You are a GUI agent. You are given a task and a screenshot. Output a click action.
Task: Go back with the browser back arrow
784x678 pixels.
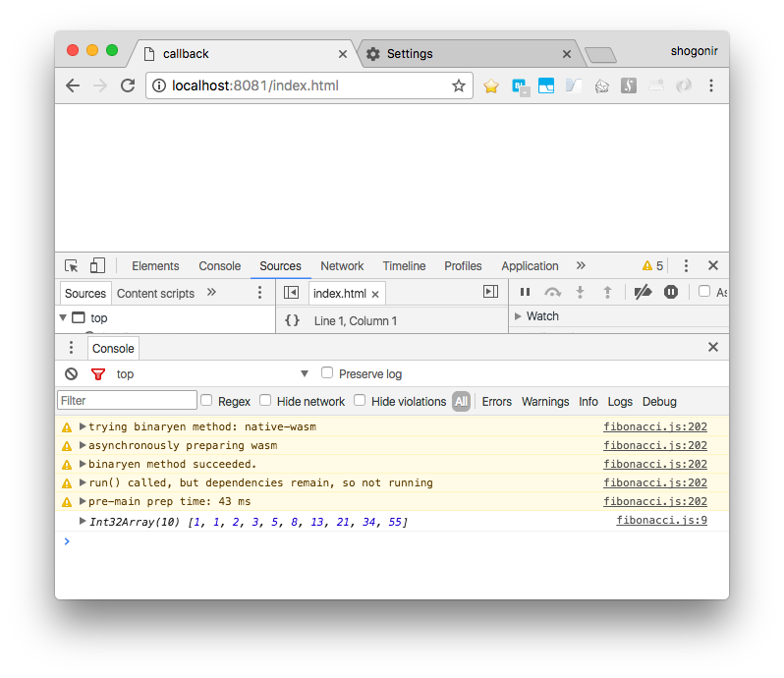click(73, 86)
